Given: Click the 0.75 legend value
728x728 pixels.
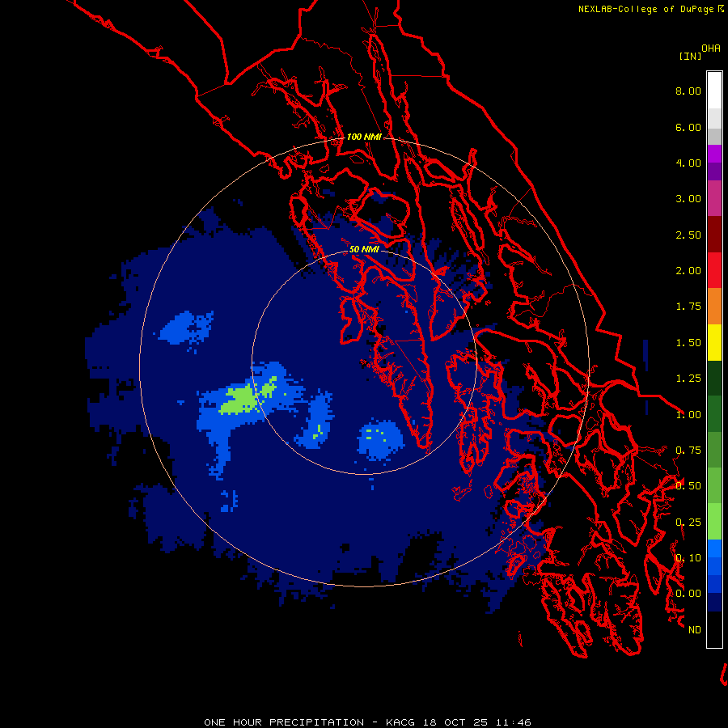Looking at the screenshot, I should [688, 451].
